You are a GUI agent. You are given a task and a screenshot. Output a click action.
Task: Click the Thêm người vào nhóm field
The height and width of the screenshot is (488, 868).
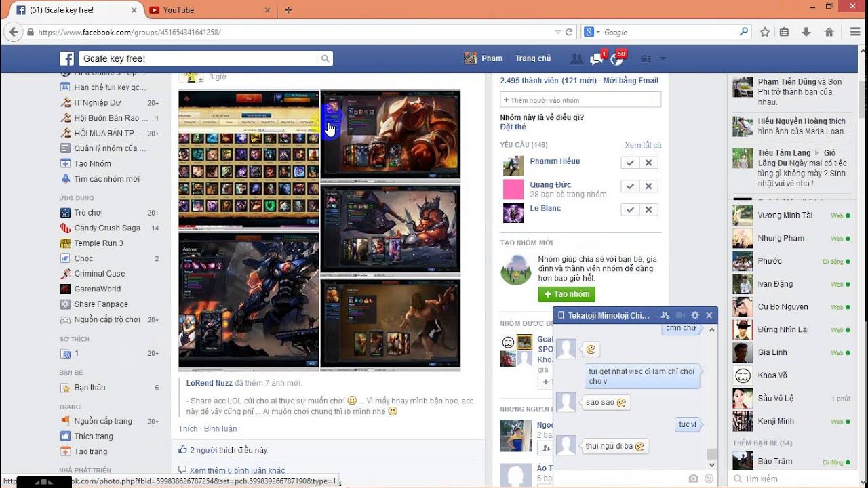click(x=580, y=100)
